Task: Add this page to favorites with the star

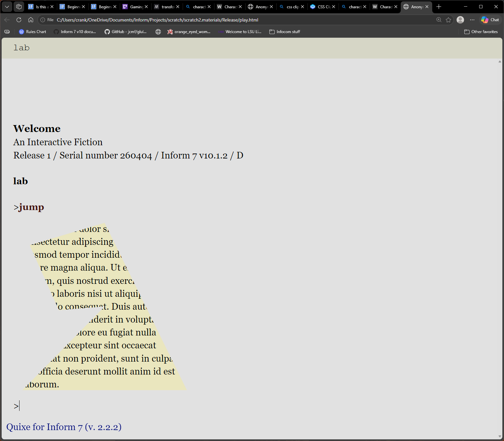Action: click(x=448, y=20)
